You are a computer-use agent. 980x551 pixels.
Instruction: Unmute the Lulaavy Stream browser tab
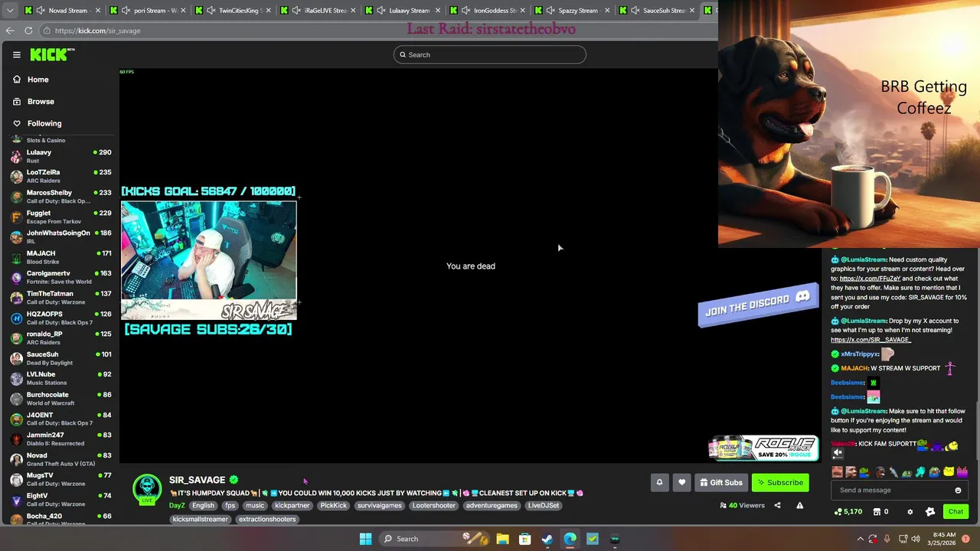point(381,11)
